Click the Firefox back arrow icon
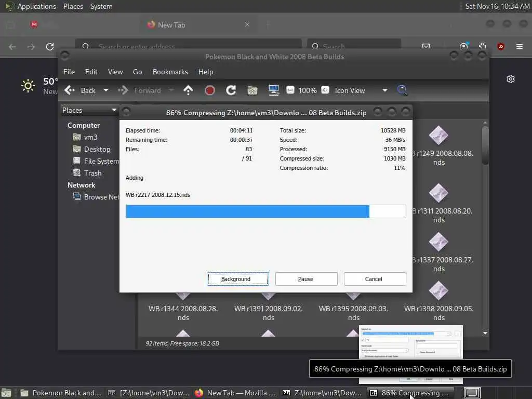 click(x=12, y=46)
